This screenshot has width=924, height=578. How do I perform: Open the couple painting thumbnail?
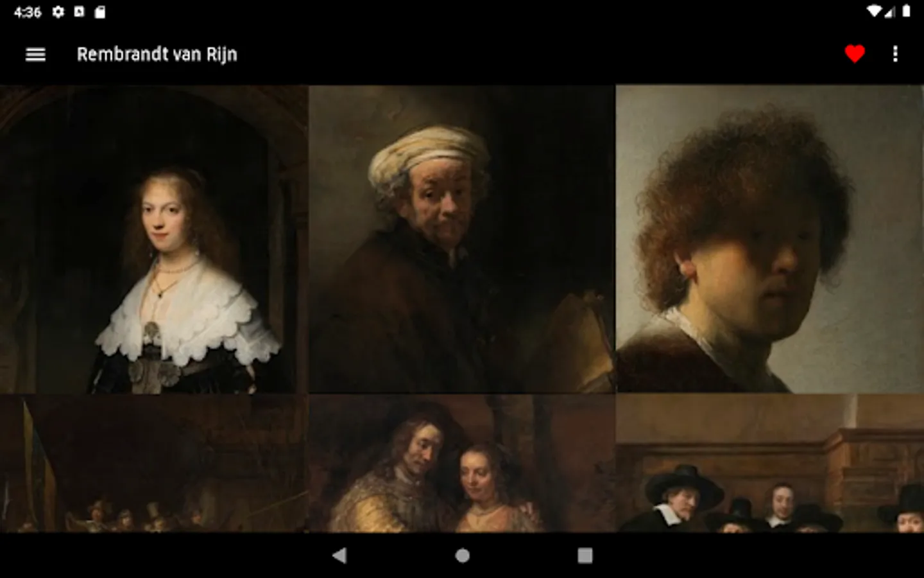click(461, 463)
